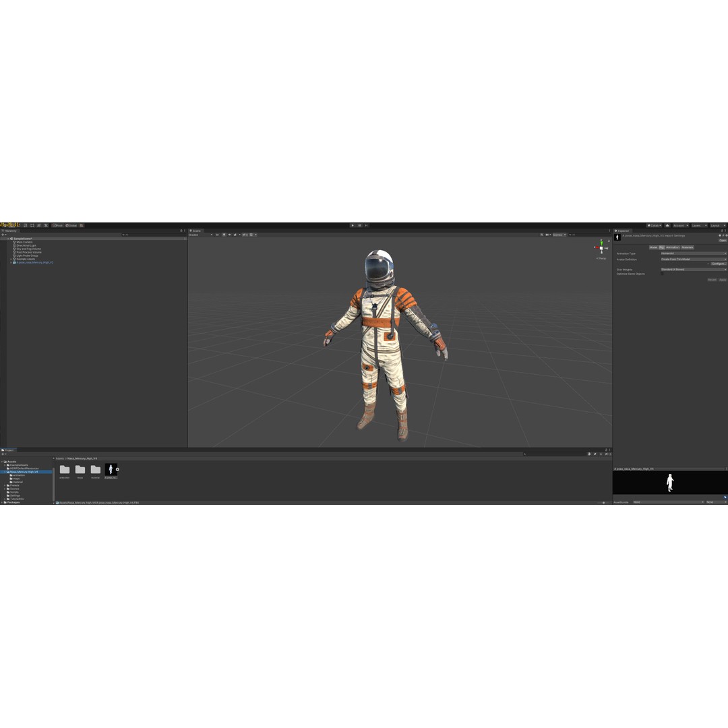Screen dimensions: 728x728
Task: Toggle the 2D view button in Scene
Action: click(217, 235)
